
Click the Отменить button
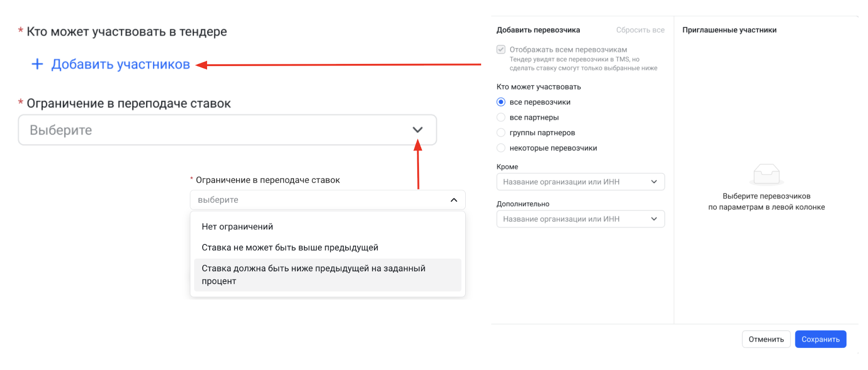point(766,339)
